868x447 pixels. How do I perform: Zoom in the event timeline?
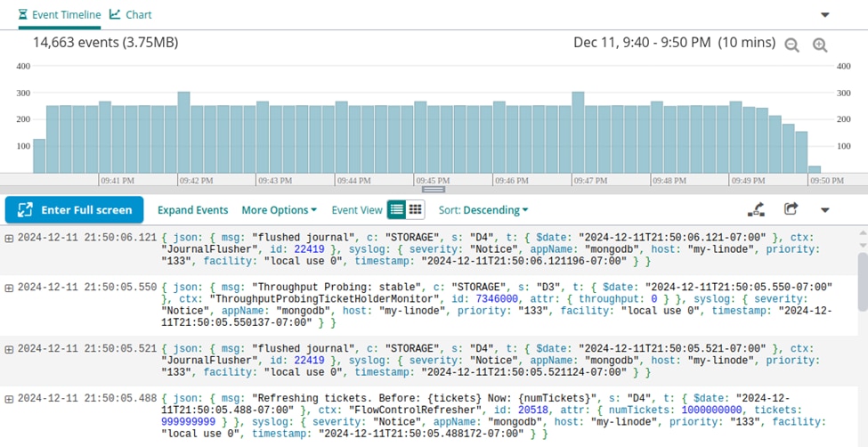(820, 45)
